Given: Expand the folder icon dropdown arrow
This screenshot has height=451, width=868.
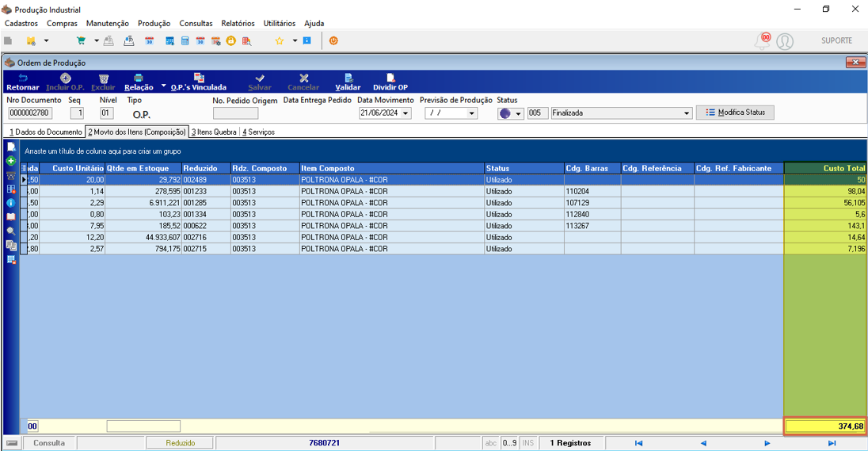Looking at the screenshot, I should [46, 40].
